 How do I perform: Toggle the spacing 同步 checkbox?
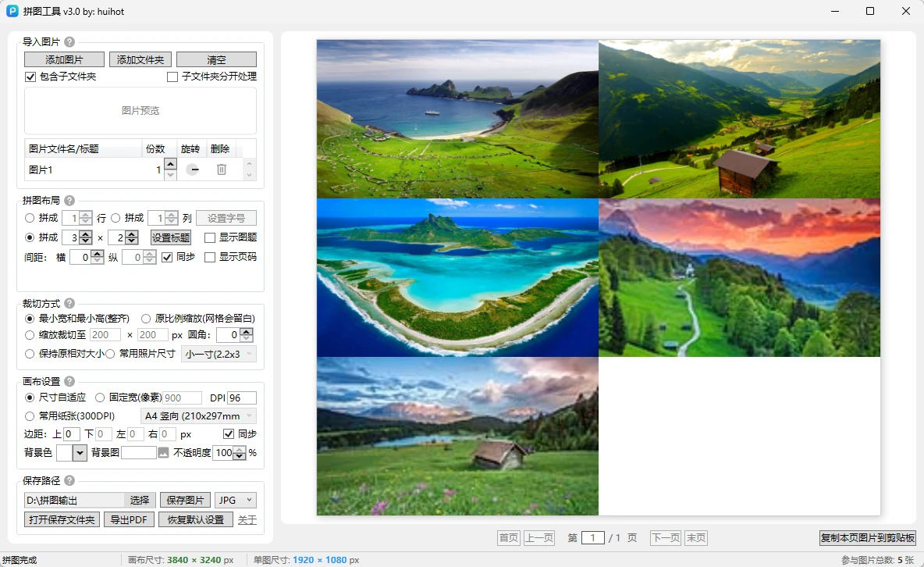167,257
